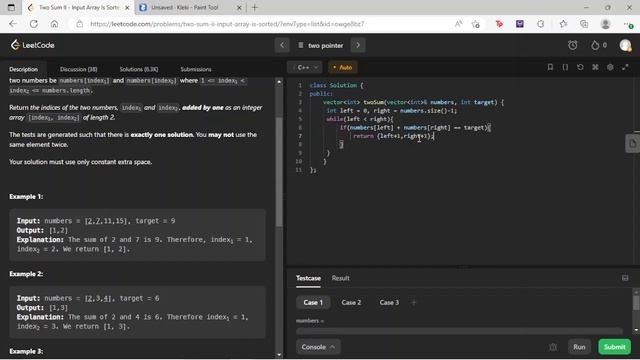Click the red extension icon
Screen dimensions: 640x360
click(x=499, y=24)
